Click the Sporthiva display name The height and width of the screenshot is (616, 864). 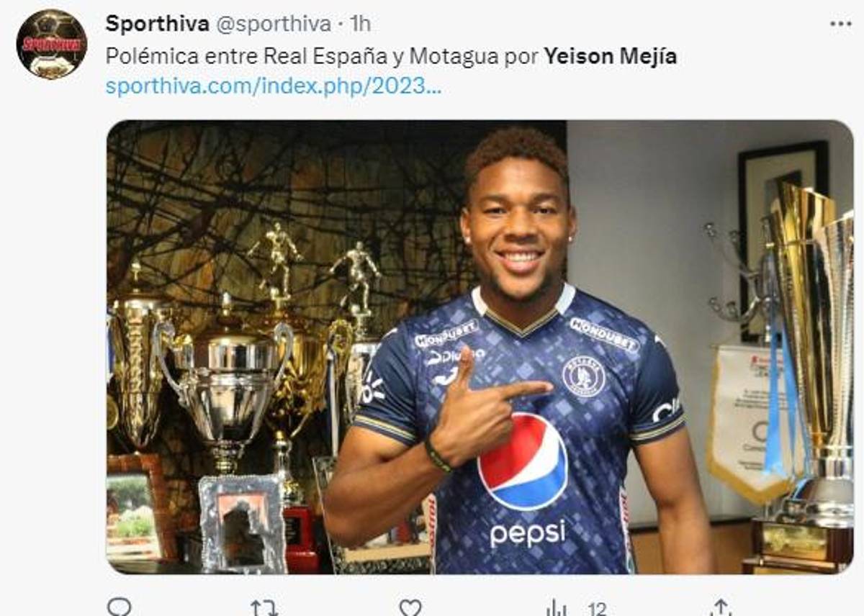157,24
